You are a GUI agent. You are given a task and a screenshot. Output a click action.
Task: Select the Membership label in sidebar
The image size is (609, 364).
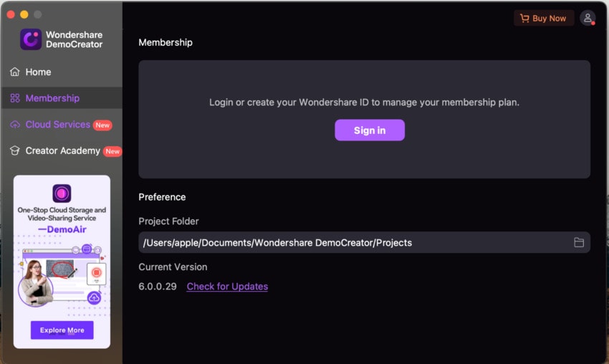coord(52,98)
